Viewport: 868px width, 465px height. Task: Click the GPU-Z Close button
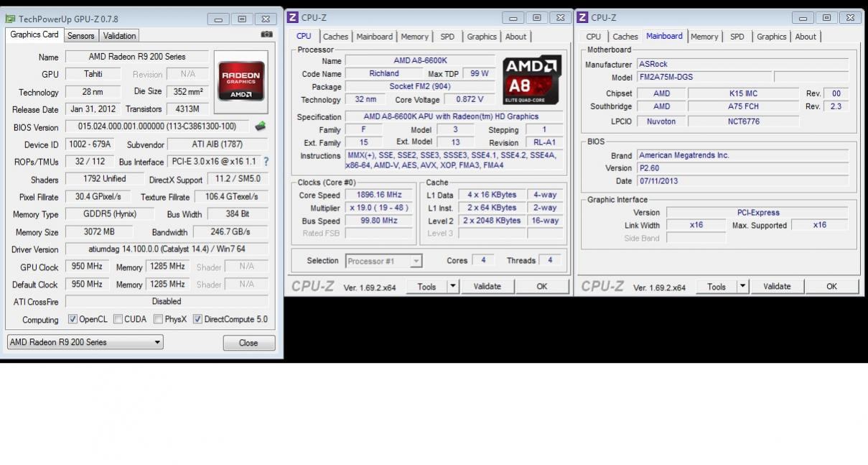point(248,343)
